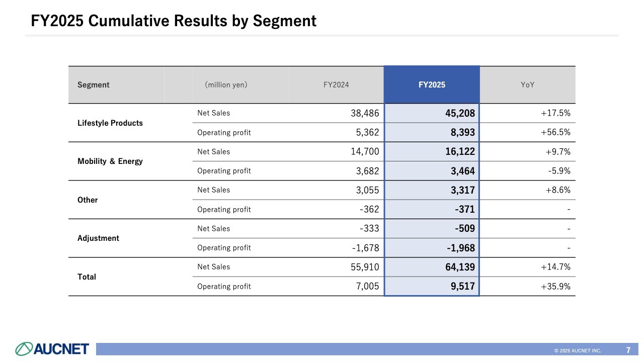The width and height of the screenshot is (644, 362).
Task: Click the Other segment label
Action: (88, 200)
